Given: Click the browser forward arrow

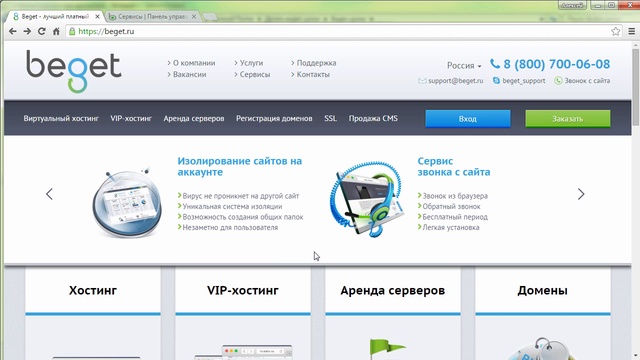Looking at the screenshot, I should tap(27, 31).
